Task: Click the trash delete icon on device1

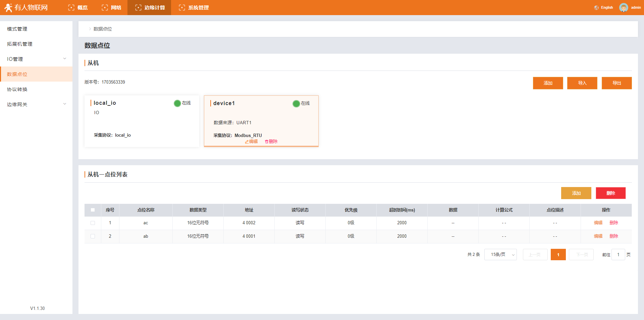Action: coord(267,142)
